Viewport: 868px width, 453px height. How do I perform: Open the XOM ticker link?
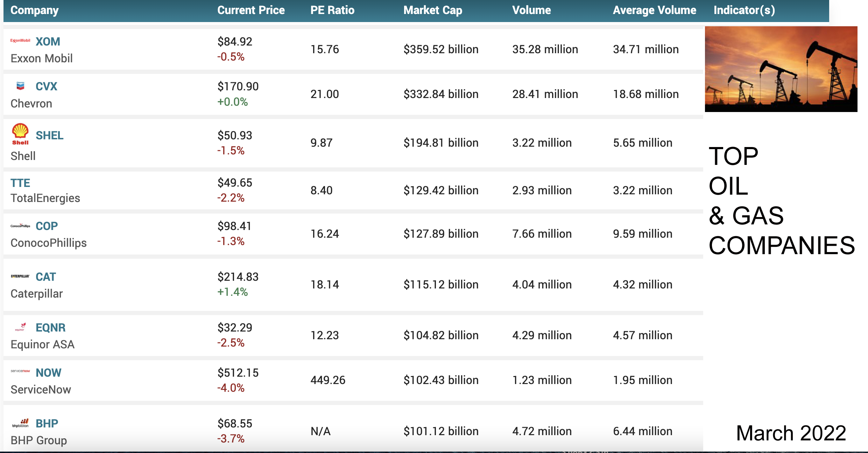point(48,42)
